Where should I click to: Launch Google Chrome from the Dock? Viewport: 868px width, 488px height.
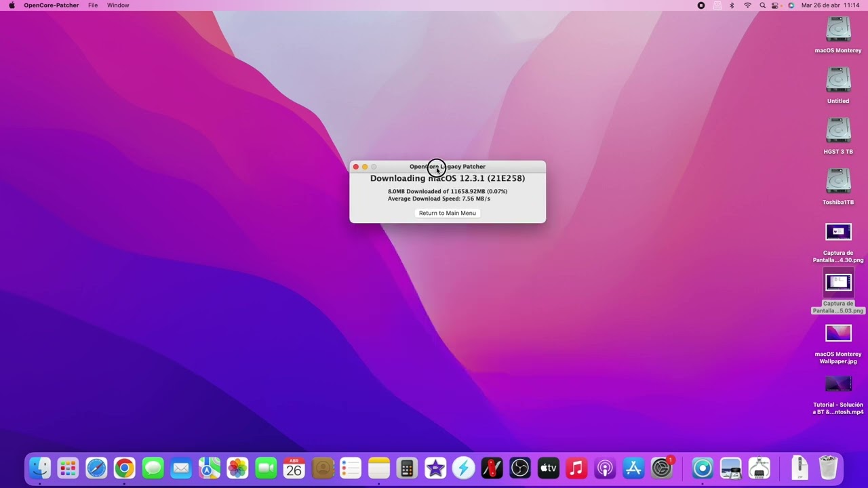coord(124,468)
